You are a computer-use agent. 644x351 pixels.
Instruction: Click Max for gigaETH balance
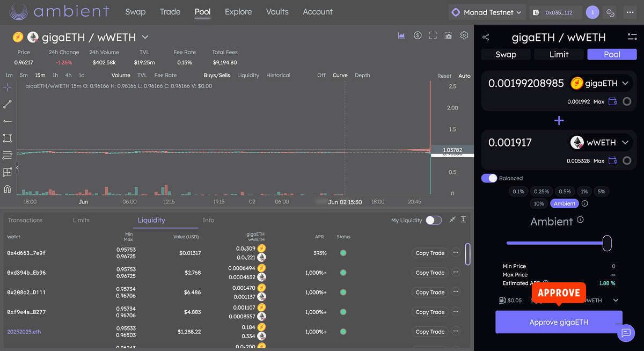599,101
